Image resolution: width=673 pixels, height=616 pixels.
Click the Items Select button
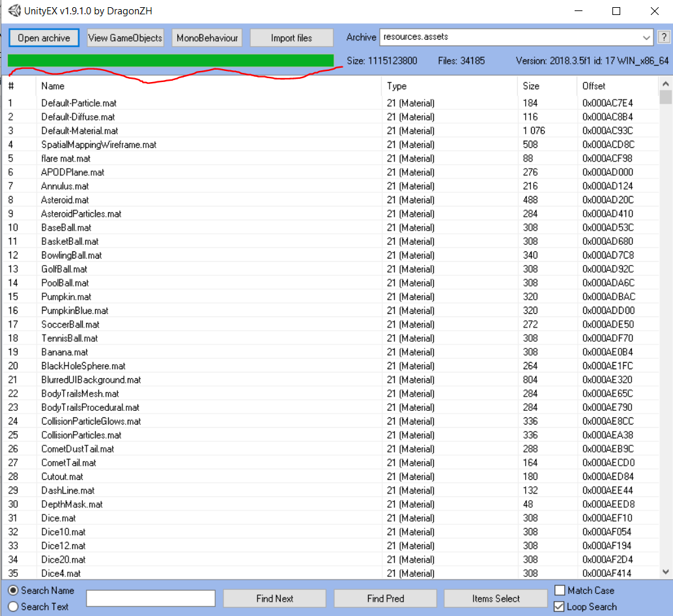(x=496, y=598)
